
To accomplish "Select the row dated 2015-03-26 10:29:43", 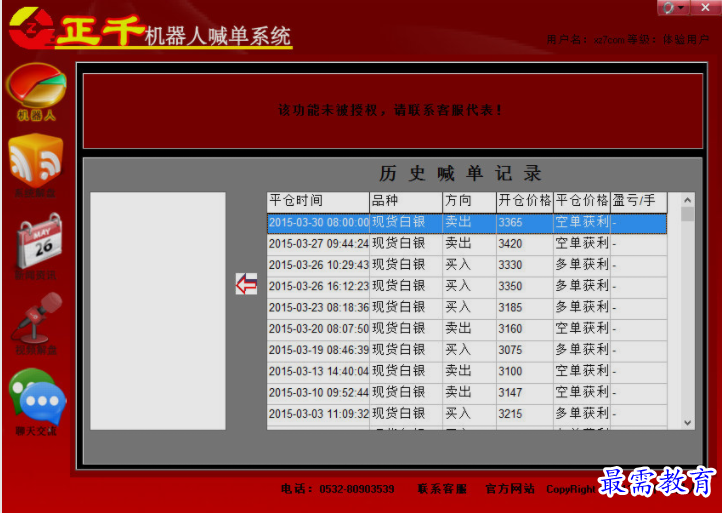I will point(467,265).
